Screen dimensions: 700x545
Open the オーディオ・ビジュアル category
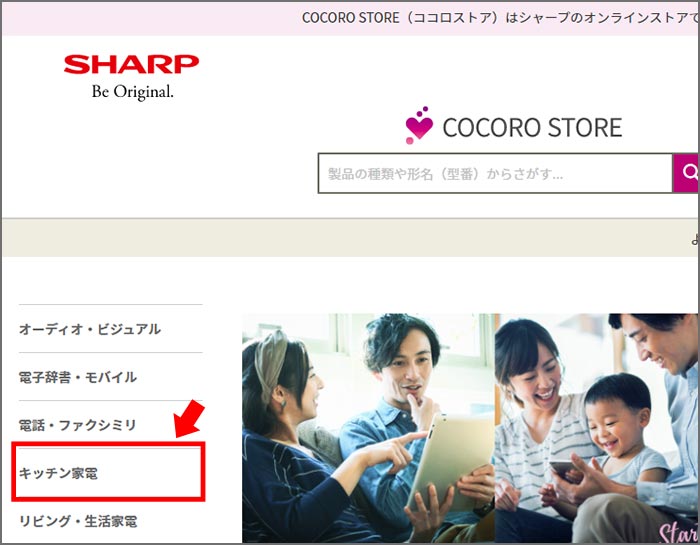[x=90, y=329]
